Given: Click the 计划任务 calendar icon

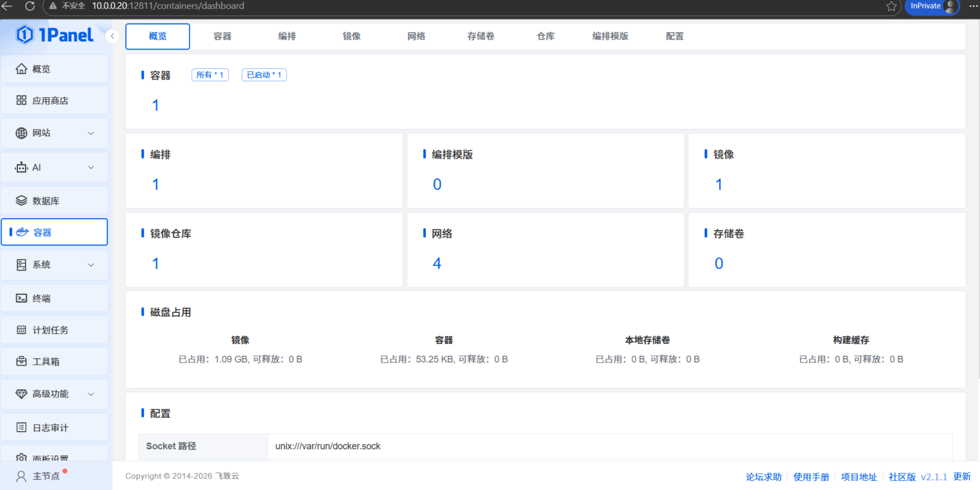Looking at the screenshot, I should (21, 330).
